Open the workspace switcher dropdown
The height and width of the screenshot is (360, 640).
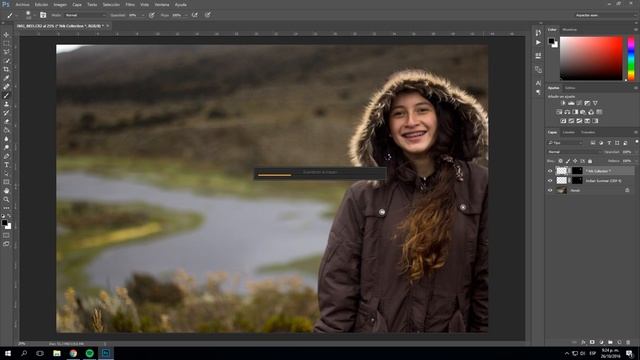(605, 15)
